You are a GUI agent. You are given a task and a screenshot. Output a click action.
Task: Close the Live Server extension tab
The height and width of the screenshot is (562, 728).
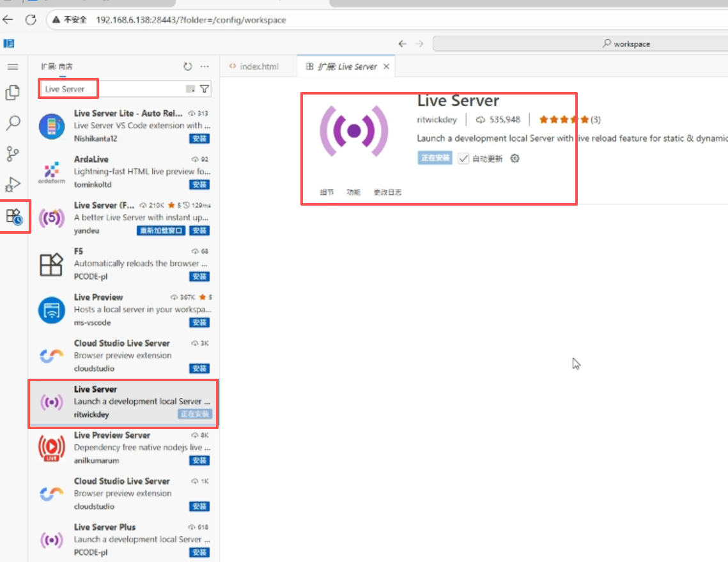(x=386, y=66)
